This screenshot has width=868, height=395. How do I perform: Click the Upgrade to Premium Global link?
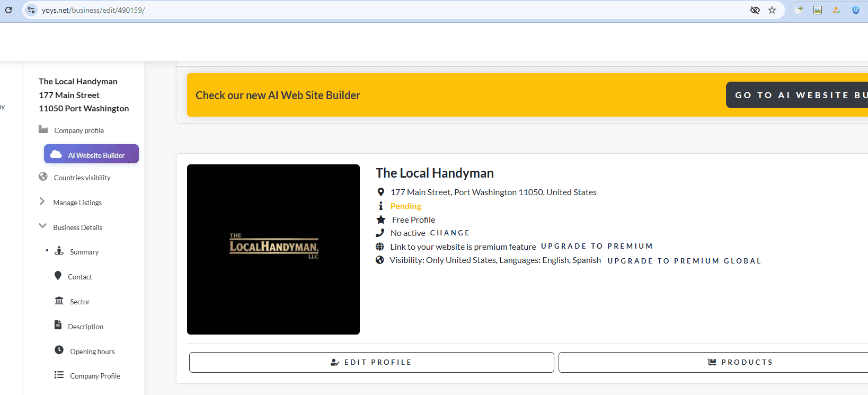684,261
